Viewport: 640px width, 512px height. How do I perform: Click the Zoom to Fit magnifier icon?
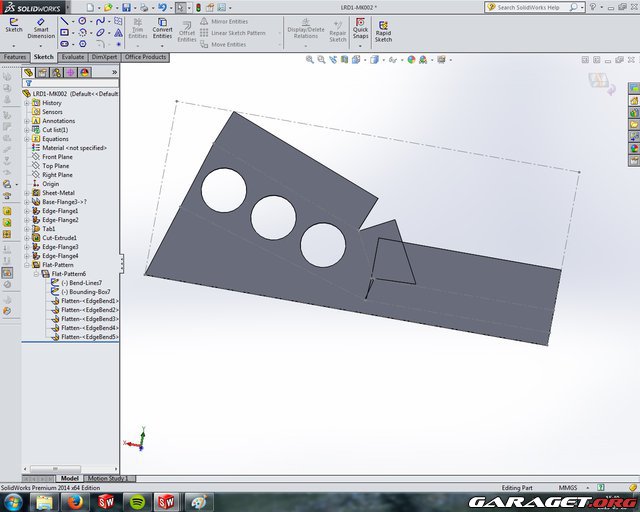click(311, 60)
